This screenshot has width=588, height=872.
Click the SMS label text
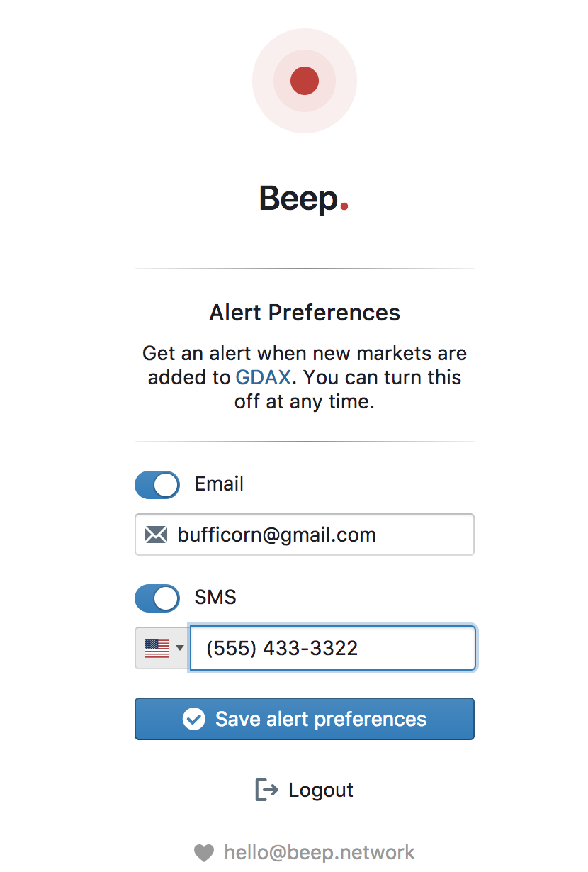(x=215, y=597)
